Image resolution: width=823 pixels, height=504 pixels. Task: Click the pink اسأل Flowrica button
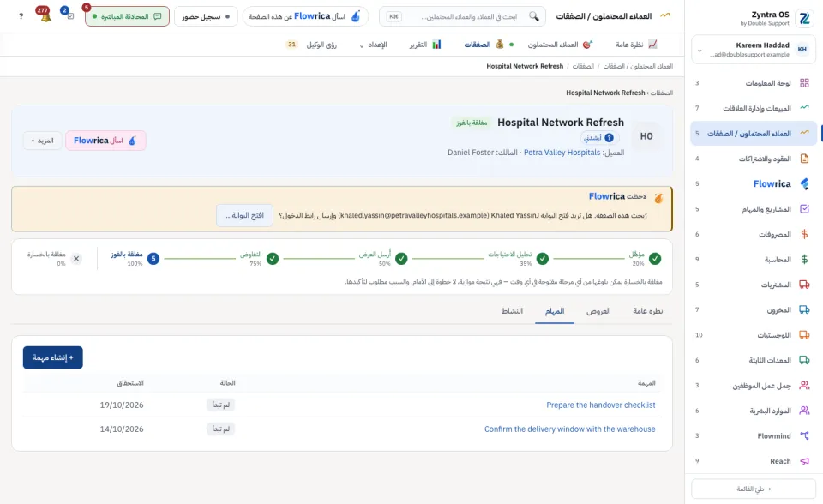[x=105, y=141]
